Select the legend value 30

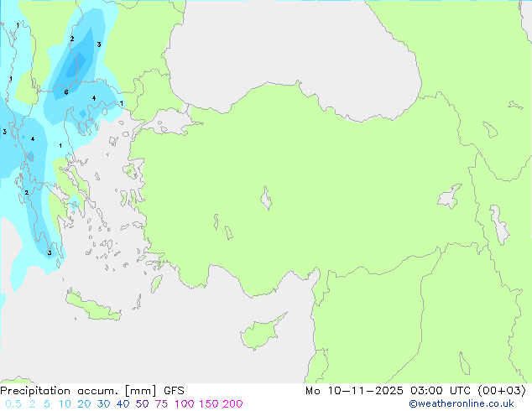point(103,404)
